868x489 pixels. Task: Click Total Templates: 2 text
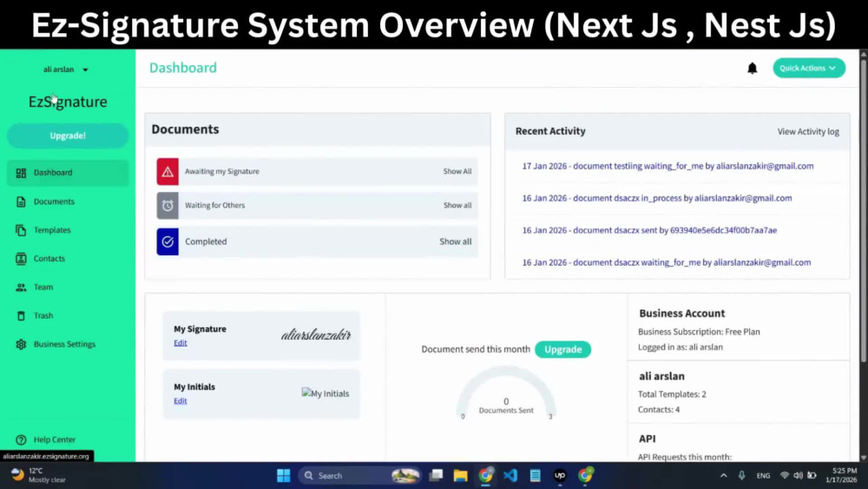click(672, 394)
